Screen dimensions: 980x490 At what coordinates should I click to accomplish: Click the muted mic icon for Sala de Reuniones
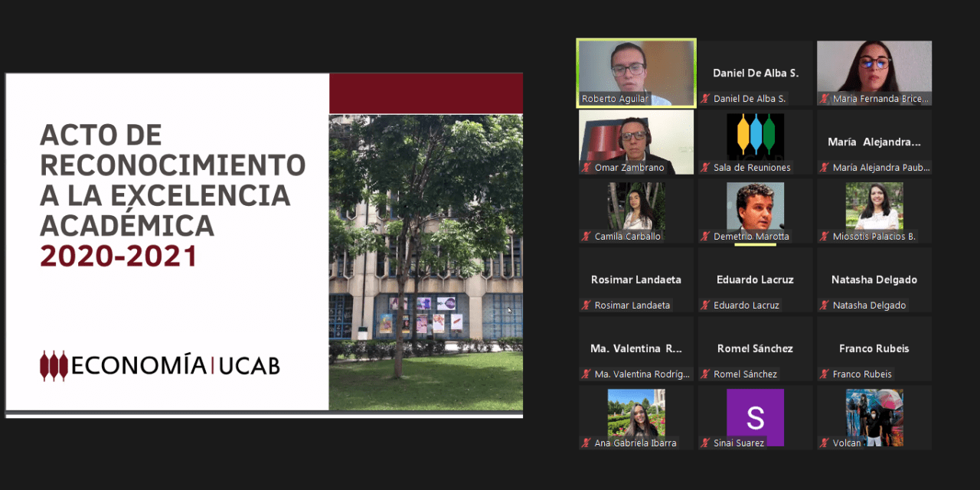(706, 168)
